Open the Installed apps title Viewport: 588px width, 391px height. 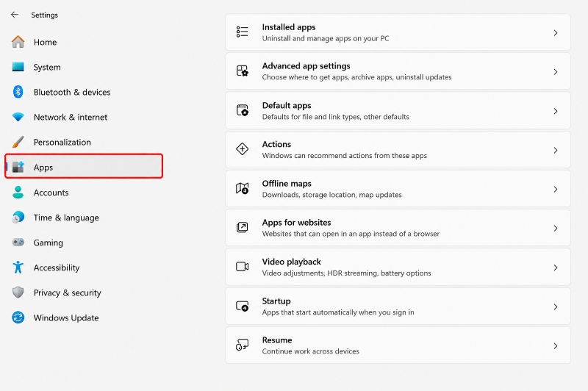pos(289,27)
